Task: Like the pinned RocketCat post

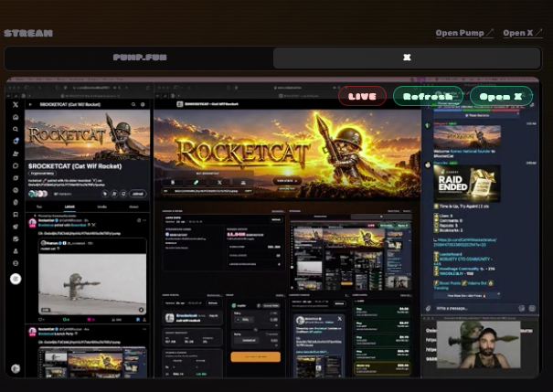Action: coord(90,320)
